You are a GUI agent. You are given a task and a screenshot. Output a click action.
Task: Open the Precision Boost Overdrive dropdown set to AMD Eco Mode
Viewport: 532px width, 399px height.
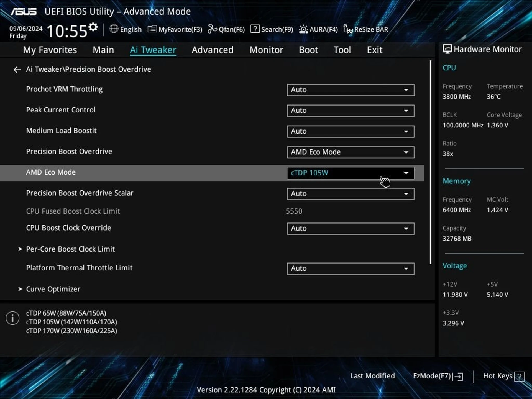click(351, 152)
